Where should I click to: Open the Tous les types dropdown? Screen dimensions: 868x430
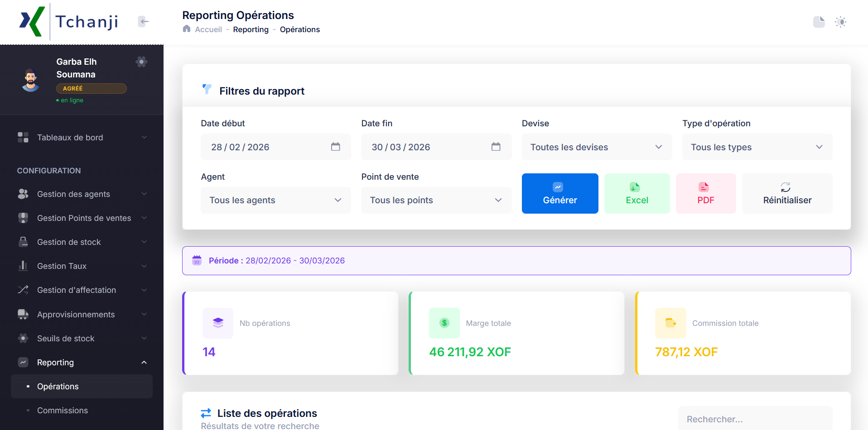pyautogui.click(x=757, y=147)
